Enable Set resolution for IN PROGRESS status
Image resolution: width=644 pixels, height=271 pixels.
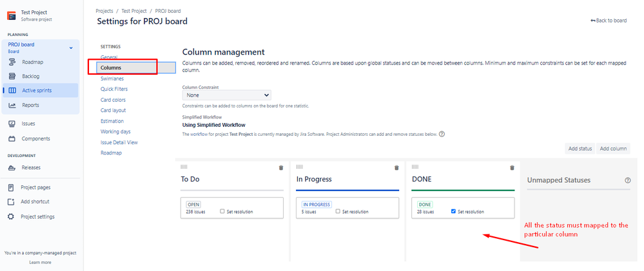338,212
